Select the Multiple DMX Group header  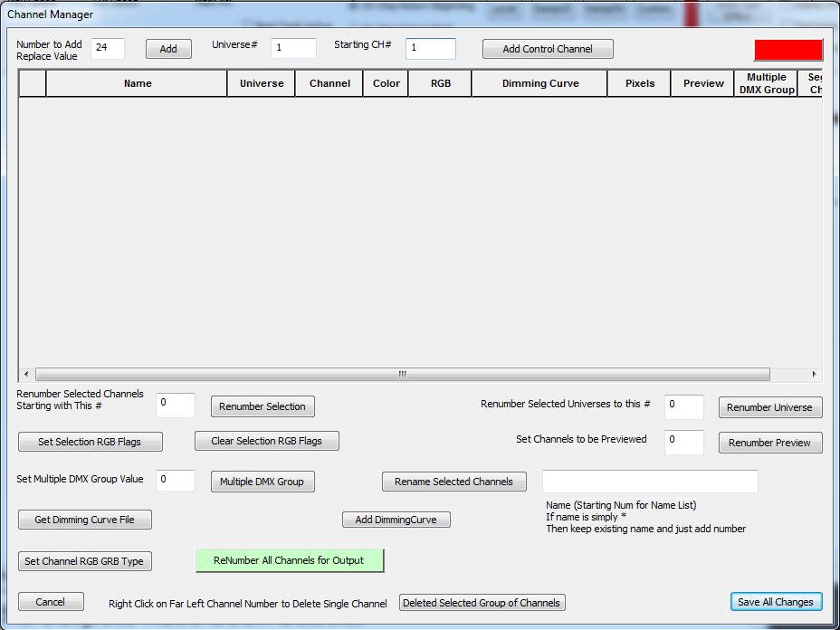tap(766, 83)
